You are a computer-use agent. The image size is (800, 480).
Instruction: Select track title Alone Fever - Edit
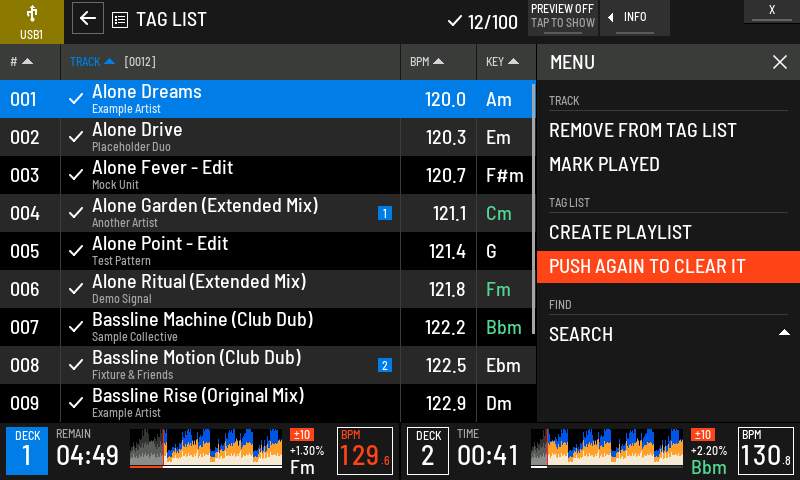(x=163, y=167)
